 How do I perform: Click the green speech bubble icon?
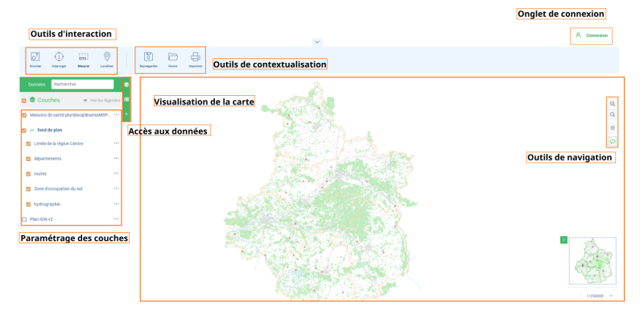point(613,141)
